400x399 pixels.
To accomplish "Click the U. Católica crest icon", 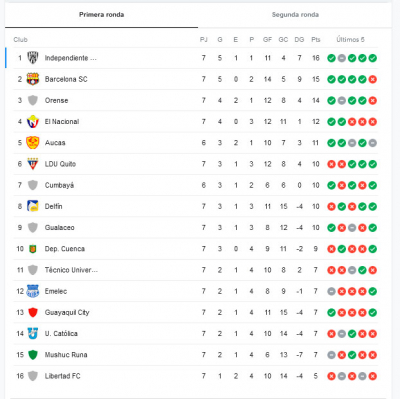I will click(x=33, y=333).
